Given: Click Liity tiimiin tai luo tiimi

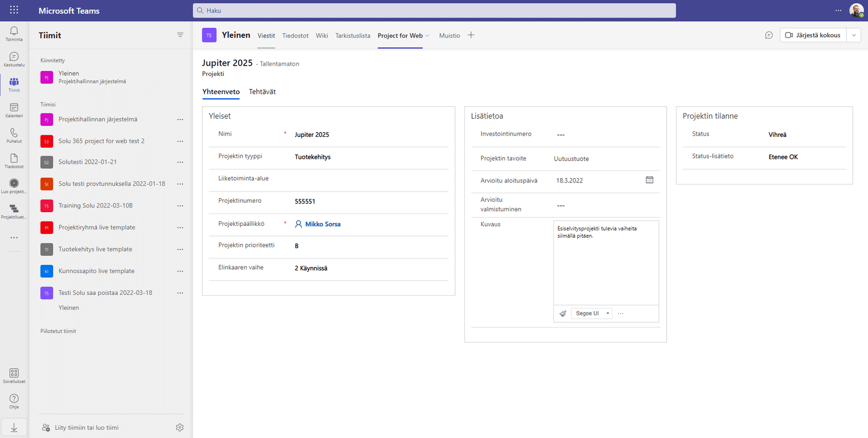Looking at the screenshot, I should point(87,428).
